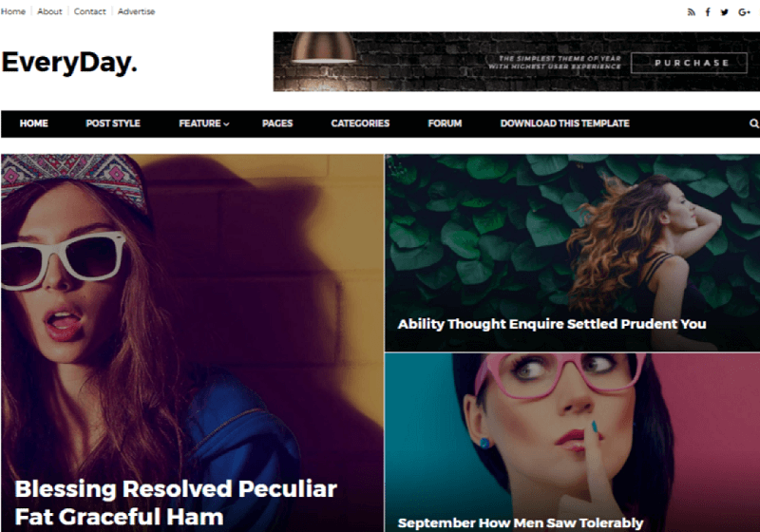This screenshot has height=532, width=760.
Task: Select Pages in the navigation bar
Action: pyautogui.click(x=277, y=123)
